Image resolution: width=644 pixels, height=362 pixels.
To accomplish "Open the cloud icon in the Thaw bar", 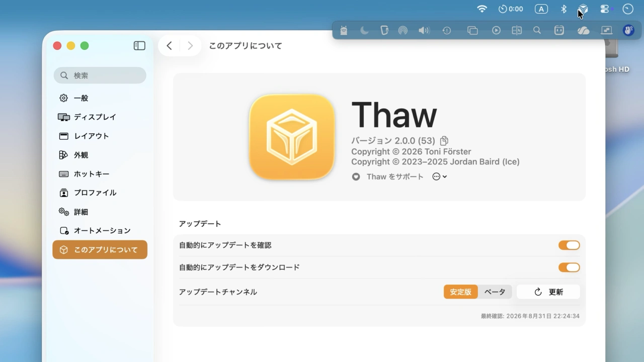I will click(x=583, y=31).
